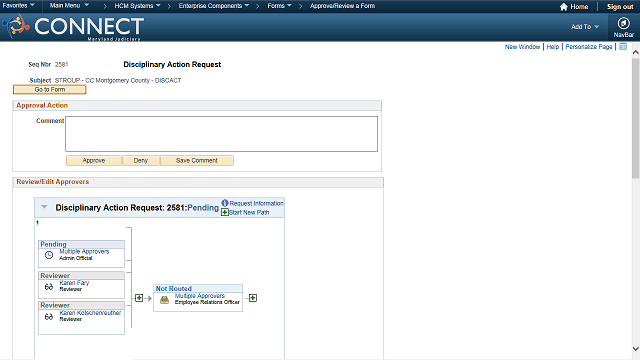
Task: Open the Personalize Page link
Action: point(589,47)
